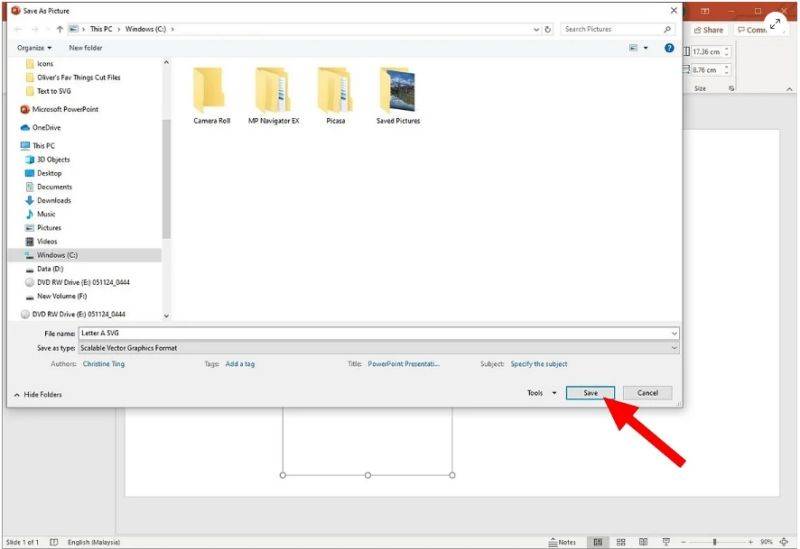Switch to Normal view in PowerPoint status bar
The image size is (800, 549).
point(598,542)
